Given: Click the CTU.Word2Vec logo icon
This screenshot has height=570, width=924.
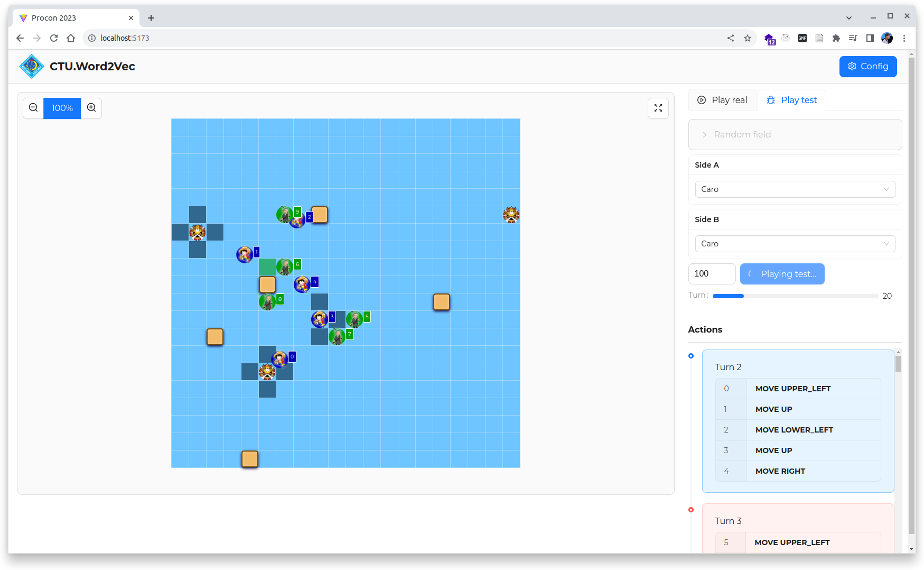Looking at the screenshot, I should point(32,67).
